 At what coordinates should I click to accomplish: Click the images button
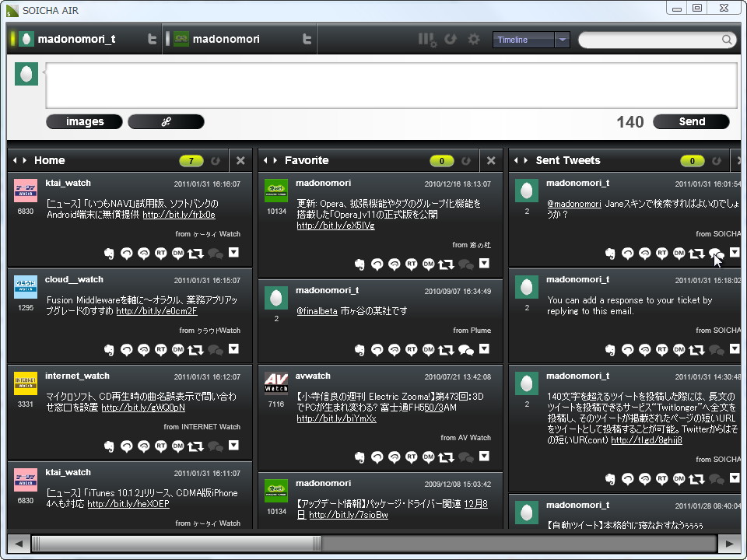(84, 122)
